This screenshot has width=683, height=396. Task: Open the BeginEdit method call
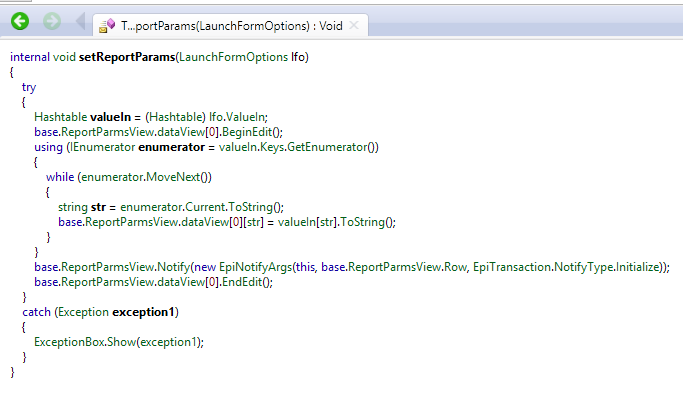pos(247,132)
